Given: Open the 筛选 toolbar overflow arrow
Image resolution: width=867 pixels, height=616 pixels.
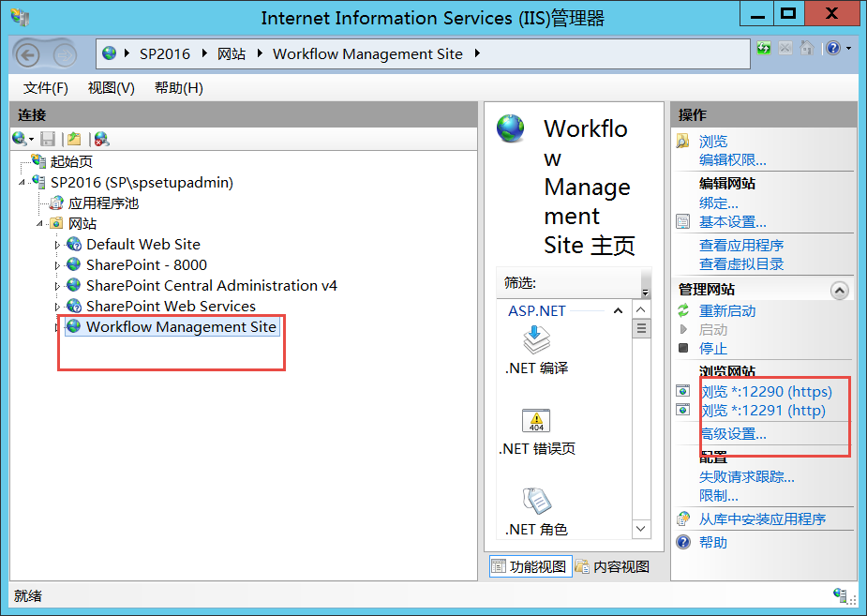Looking at the screenshot, I should [645, 292].
